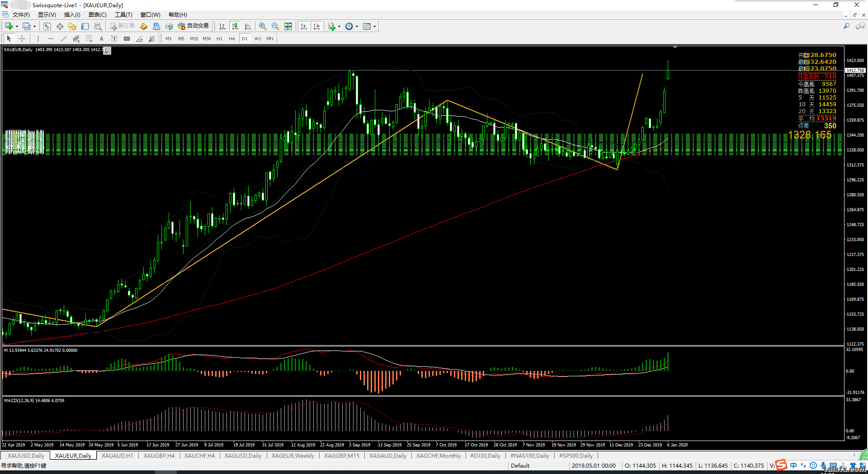This screenshot has width=868, height=474.
Task: Switch to M1 timeframe
Action: (169, 38)
